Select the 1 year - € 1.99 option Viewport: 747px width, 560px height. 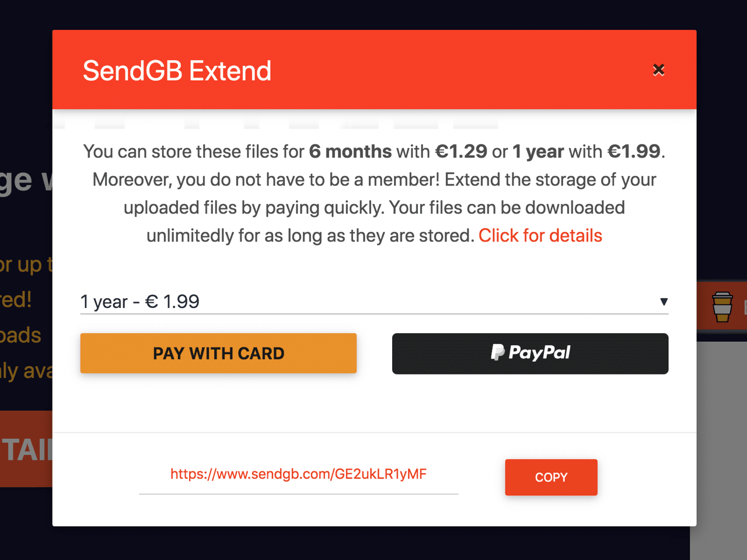pyautogui.click(x=140, y=302)
